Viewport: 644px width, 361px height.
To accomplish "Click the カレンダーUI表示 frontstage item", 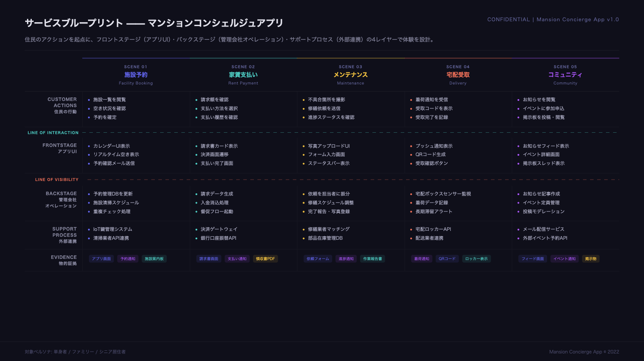I will point(111,146).
